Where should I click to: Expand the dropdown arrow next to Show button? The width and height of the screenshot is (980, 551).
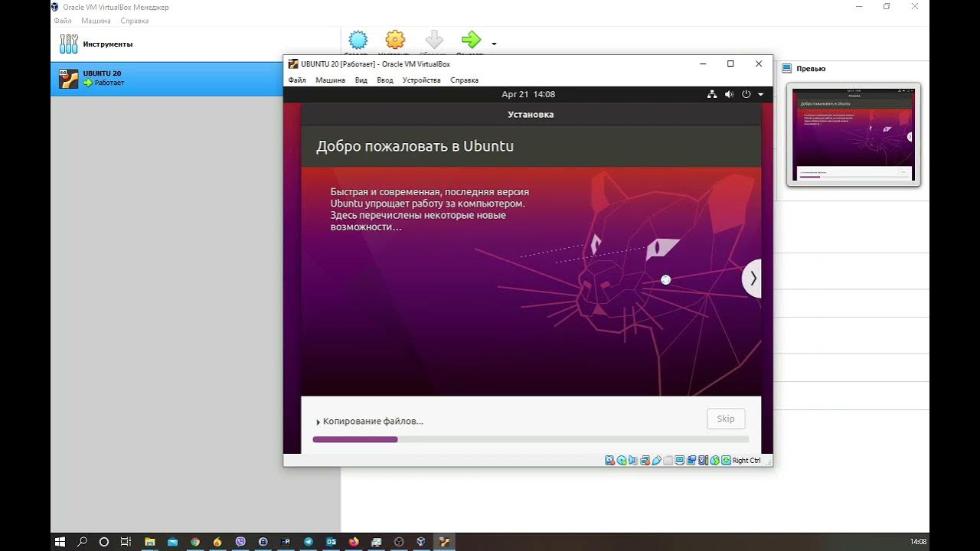pos(494,44)
